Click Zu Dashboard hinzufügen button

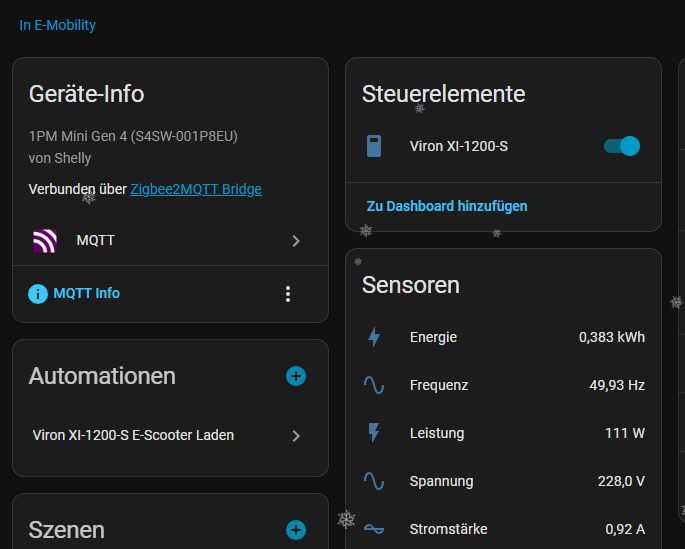pos(447,206)
